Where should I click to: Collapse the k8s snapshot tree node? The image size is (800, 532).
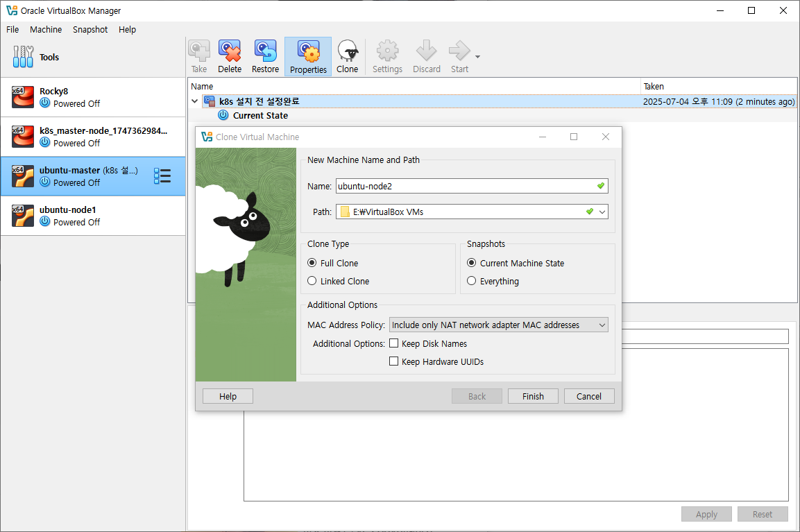194,101
